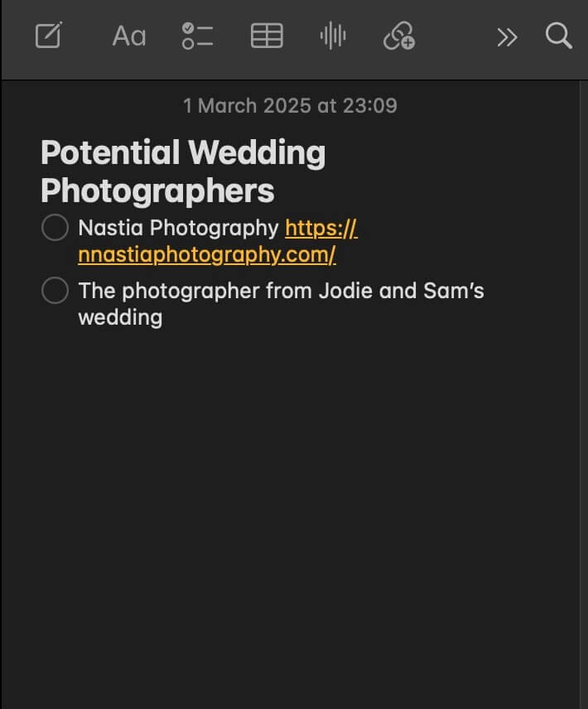Mark Jodie and Sam's photographer item done
The image size is (588, 709).
55,291
